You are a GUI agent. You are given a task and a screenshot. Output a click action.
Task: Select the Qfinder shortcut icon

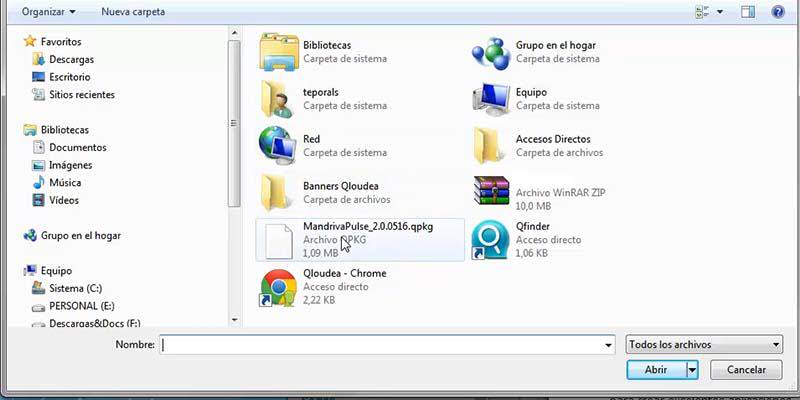tap(490, 240)
